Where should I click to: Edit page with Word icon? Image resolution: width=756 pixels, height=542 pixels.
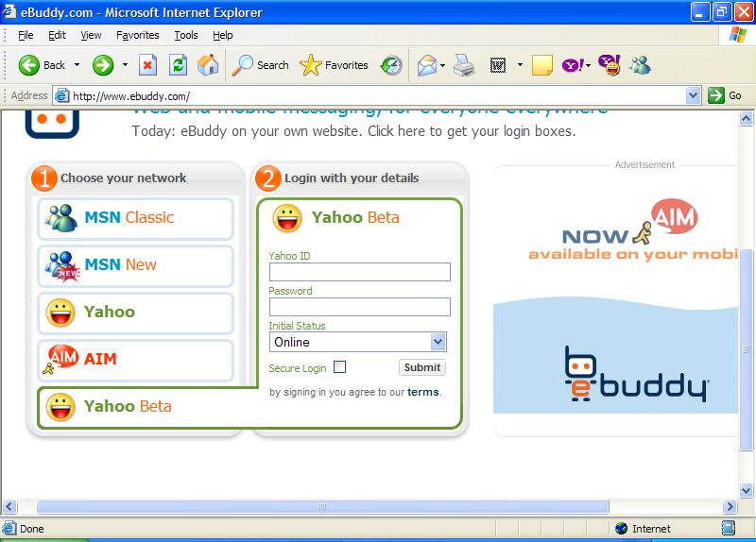click(498, 65)
